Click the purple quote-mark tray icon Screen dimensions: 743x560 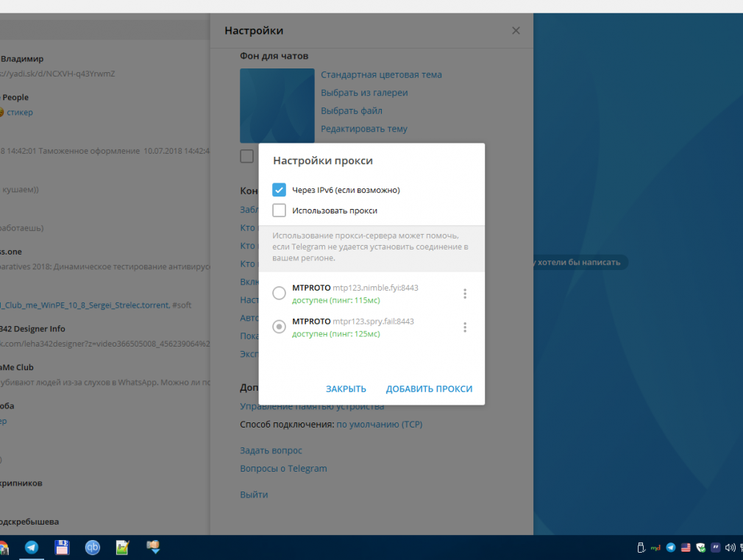point(716,547)
